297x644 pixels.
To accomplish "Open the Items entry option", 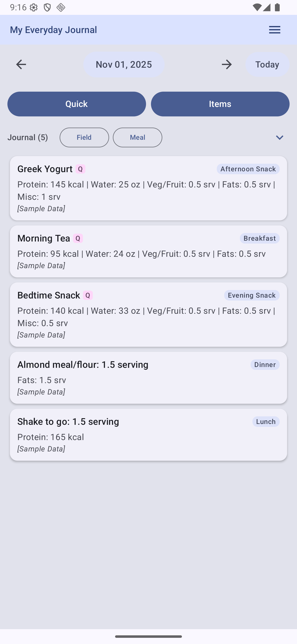I will [220, 104].
